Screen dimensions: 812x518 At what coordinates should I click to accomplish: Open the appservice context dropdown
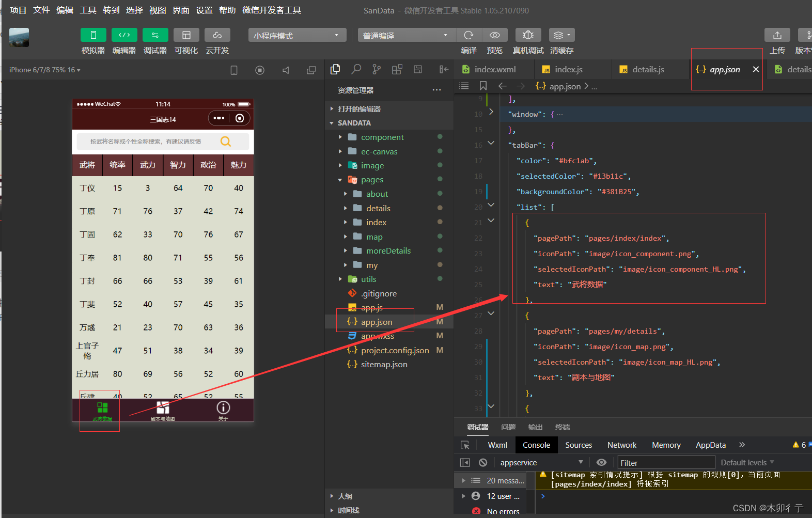(541, 462)
